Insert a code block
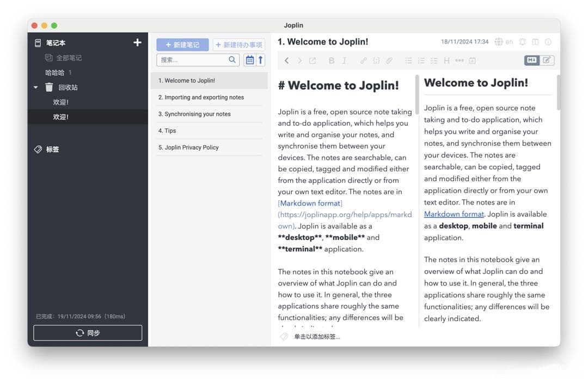The height and width of the screenshot is (383, 588). [376, 60]
